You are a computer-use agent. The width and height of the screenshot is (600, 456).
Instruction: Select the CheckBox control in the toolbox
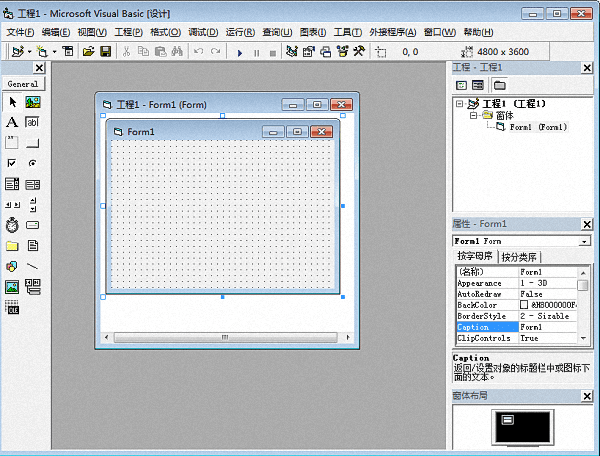(12, 162)
